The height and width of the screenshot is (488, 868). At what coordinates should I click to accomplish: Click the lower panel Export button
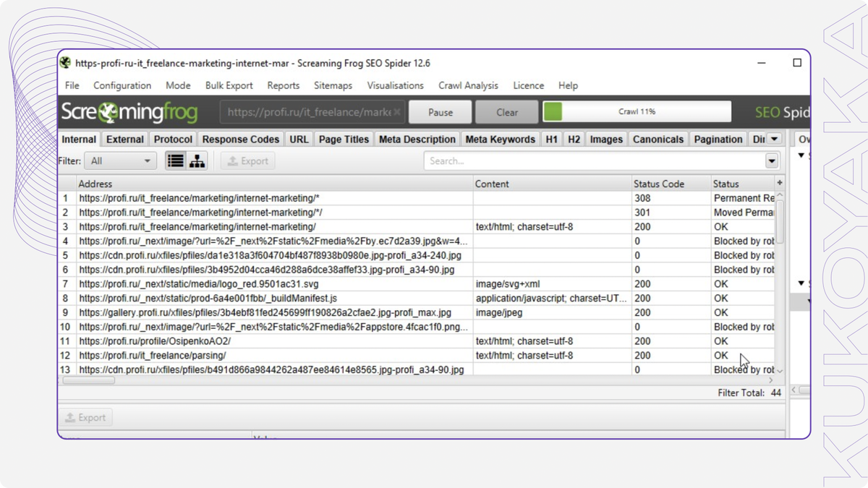[x=85, y=417]
